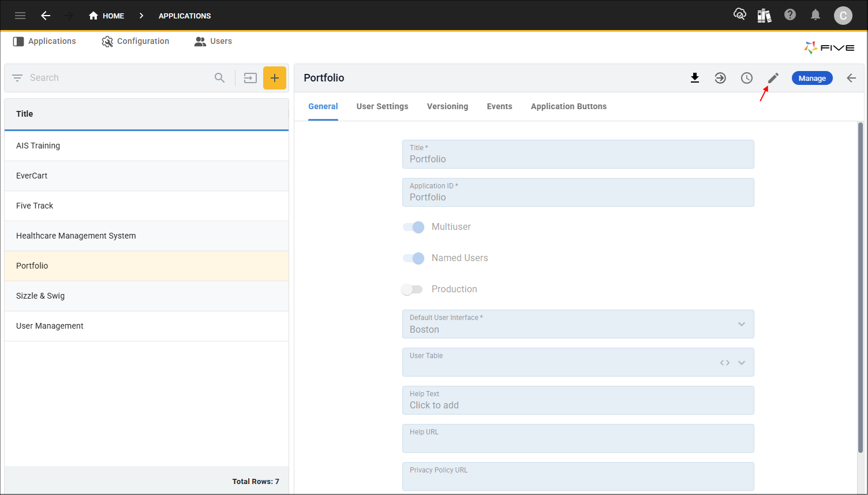868x495 pixels.
Task: Switch to the Versioning tab
Action: (x=447, y=106)
